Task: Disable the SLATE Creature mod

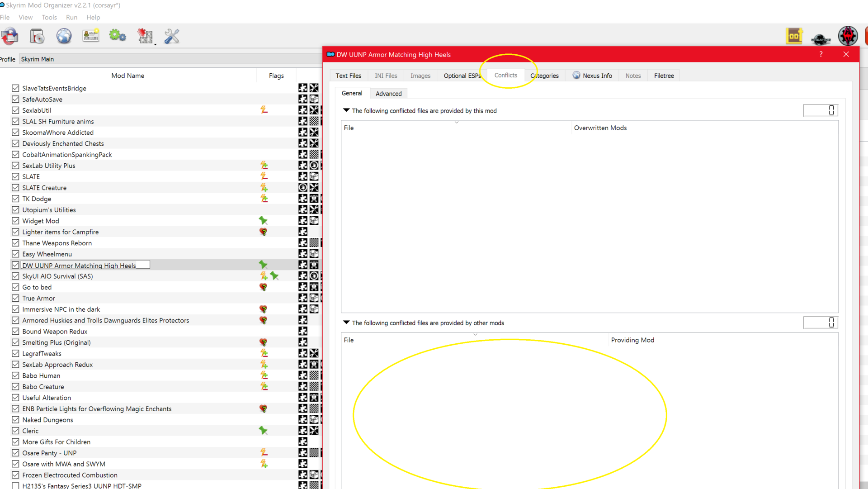Action: coord(15,188)
